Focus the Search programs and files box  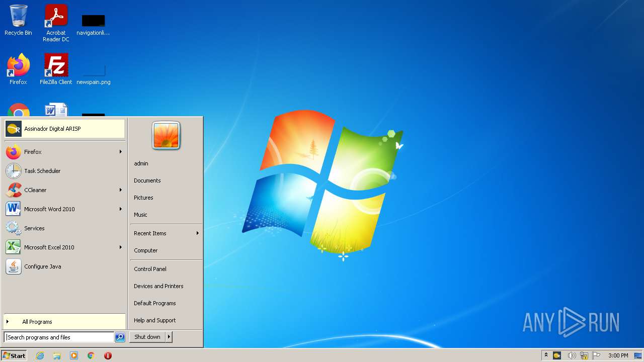click(x=59, y=337)
